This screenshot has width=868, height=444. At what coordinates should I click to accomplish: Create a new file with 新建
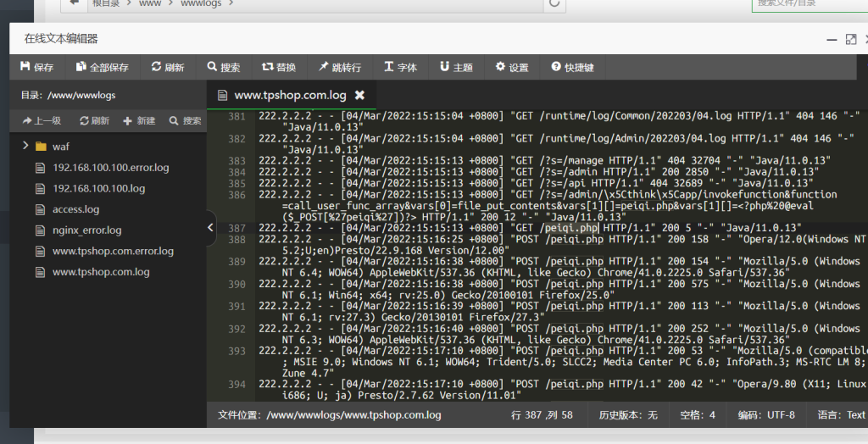pyautogui.click(x=139, y=121)
